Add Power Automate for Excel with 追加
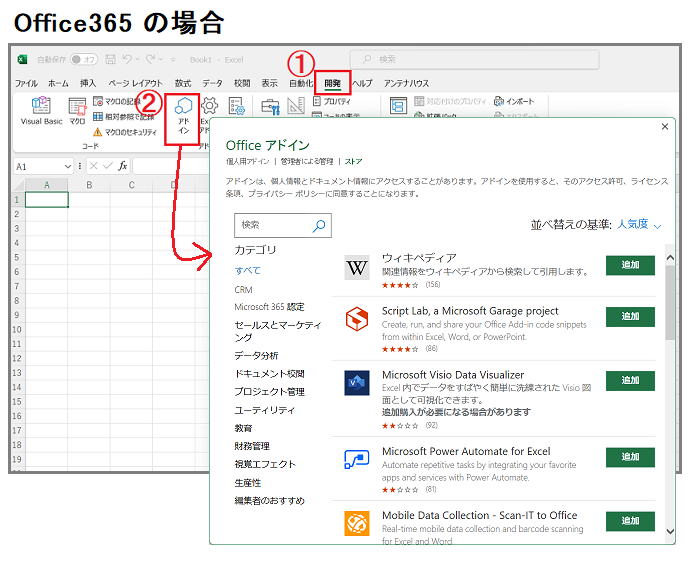Screen dimensions: 691x566 pyautogui.click(x=630, y=457)
